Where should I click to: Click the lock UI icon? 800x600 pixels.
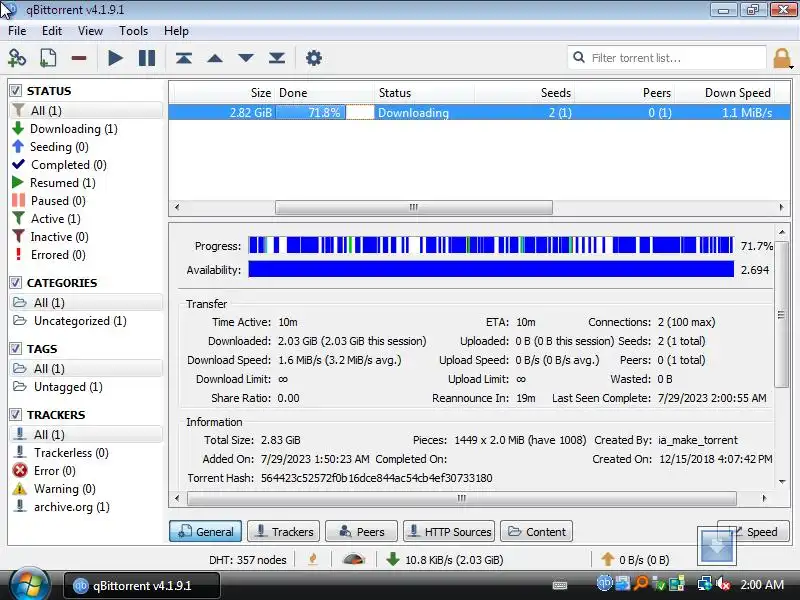click(x=782, y=58)
